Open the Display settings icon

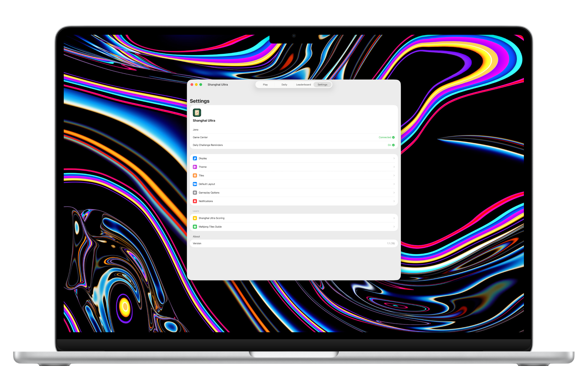(195, 158)
